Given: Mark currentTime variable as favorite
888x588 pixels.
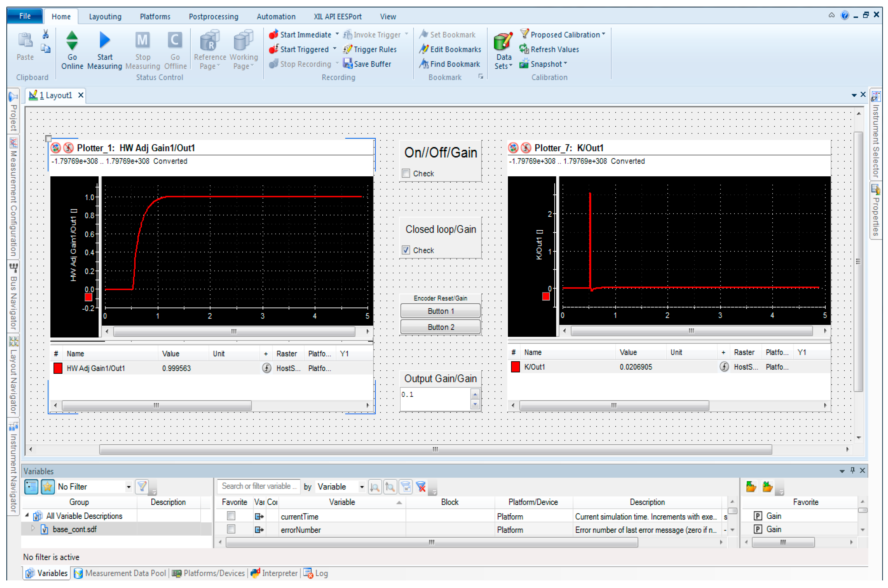Looking at the screenshot, I should coord(231,516).
